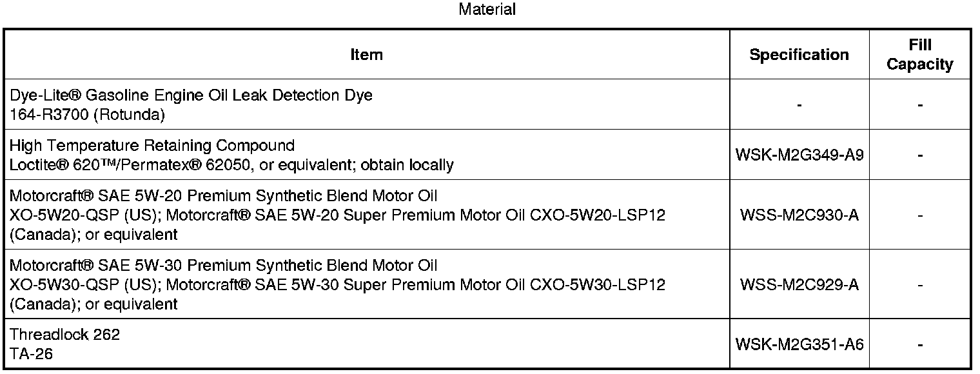Click the Item column header
Image resolution: width=980 pixels, height=374 pixels.
[x=366, y=55]
